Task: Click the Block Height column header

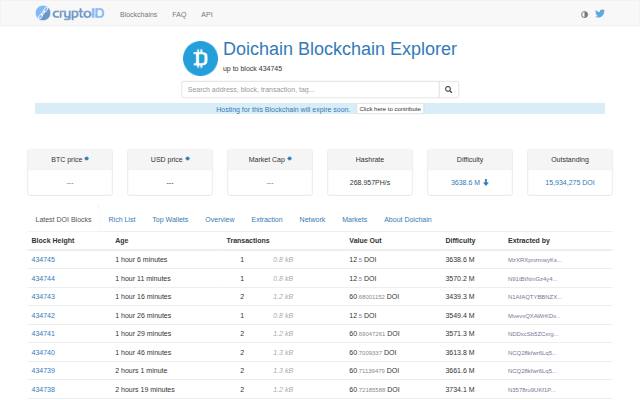Action: pos(53,241)
